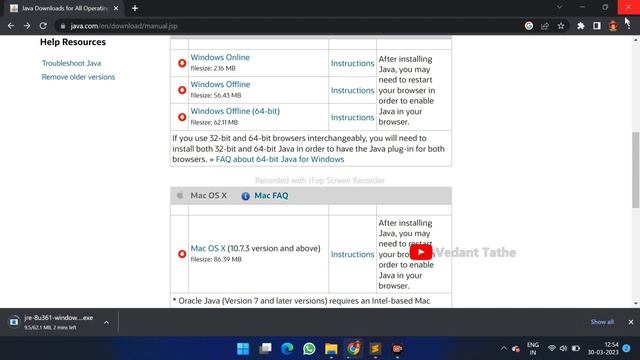
Task: Click Show all downloads
Action: pos(602,322)
